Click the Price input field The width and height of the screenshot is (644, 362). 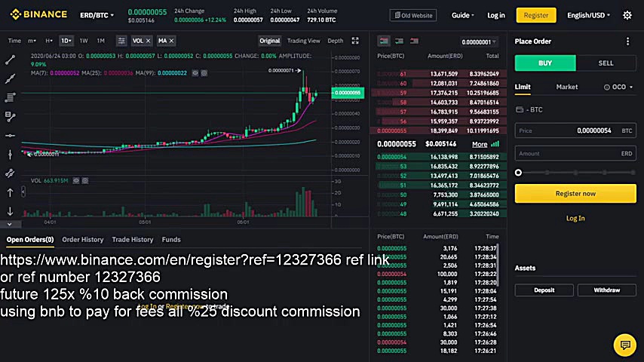tap(575, 130)
